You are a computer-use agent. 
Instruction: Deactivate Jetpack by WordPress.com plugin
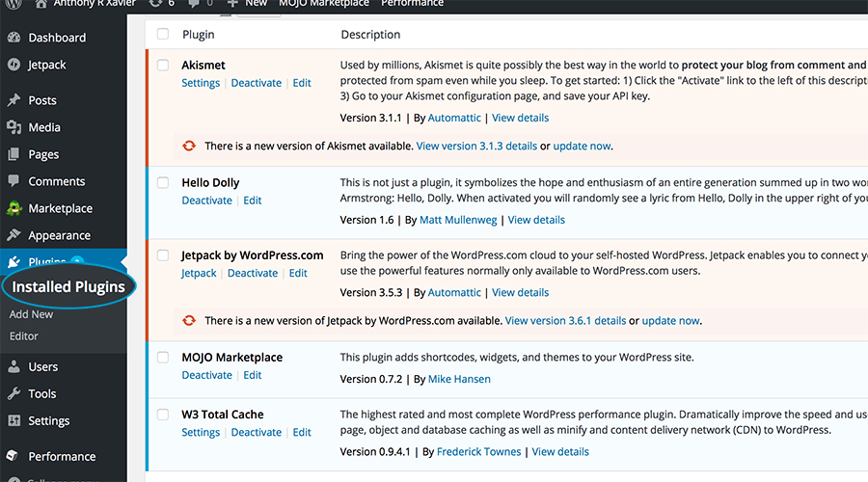pos(253,273)
